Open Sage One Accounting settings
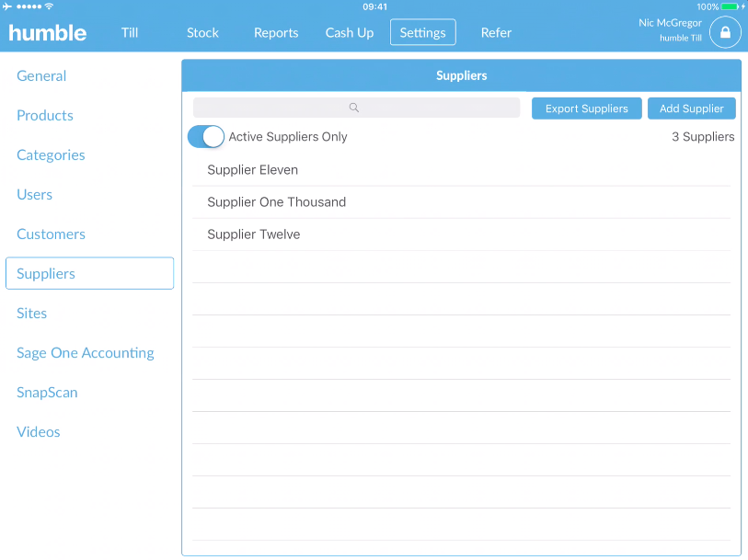Screen dimensions: 748x560 [x=85, y=353]
